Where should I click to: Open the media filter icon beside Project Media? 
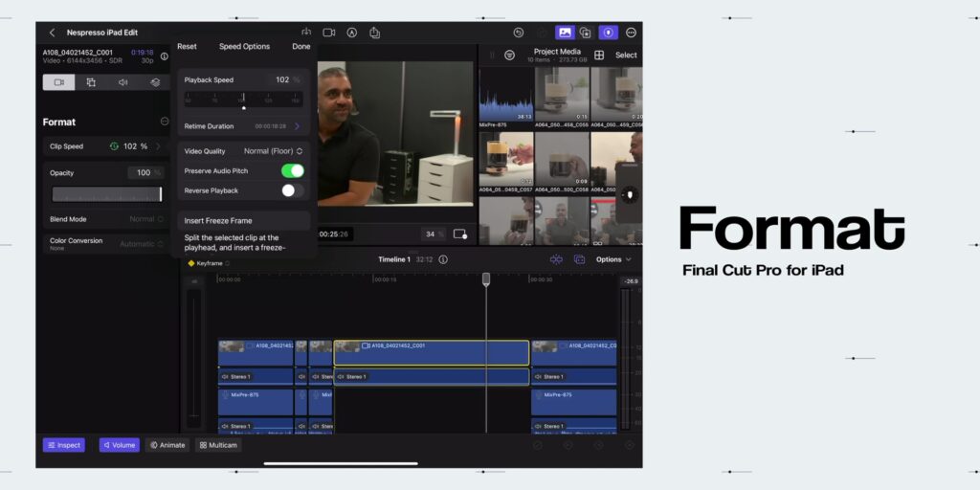(509, 55)
